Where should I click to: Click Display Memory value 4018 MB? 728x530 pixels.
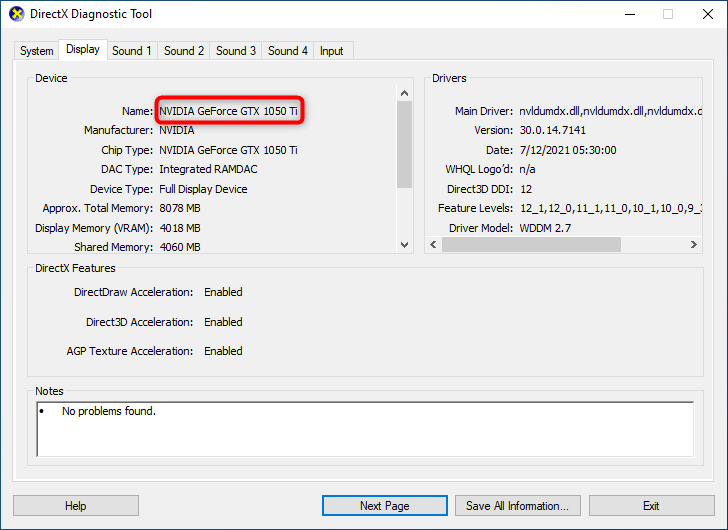tap(180, 228)
